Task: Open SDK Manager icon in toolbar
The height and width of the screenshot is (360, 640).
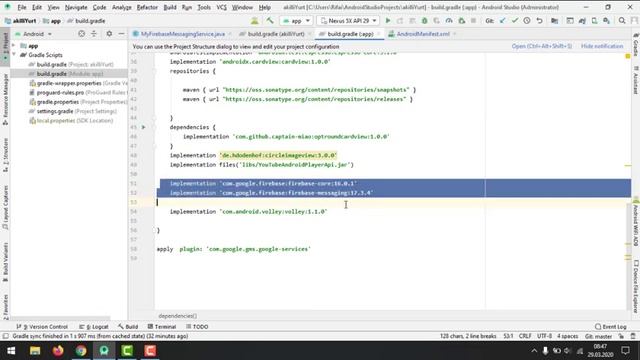Action: click(x=607, y=21)
